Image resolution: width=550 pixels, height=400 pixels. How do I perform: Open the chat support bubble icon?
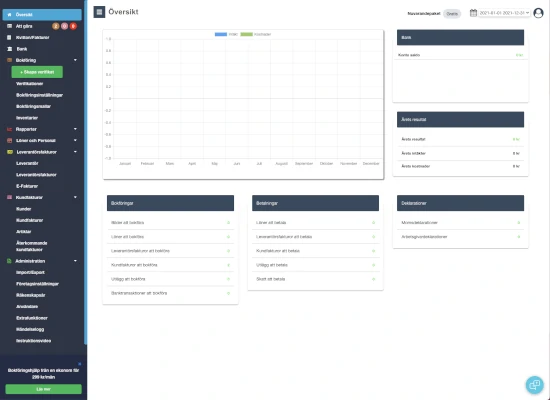(x=535, y=385)
